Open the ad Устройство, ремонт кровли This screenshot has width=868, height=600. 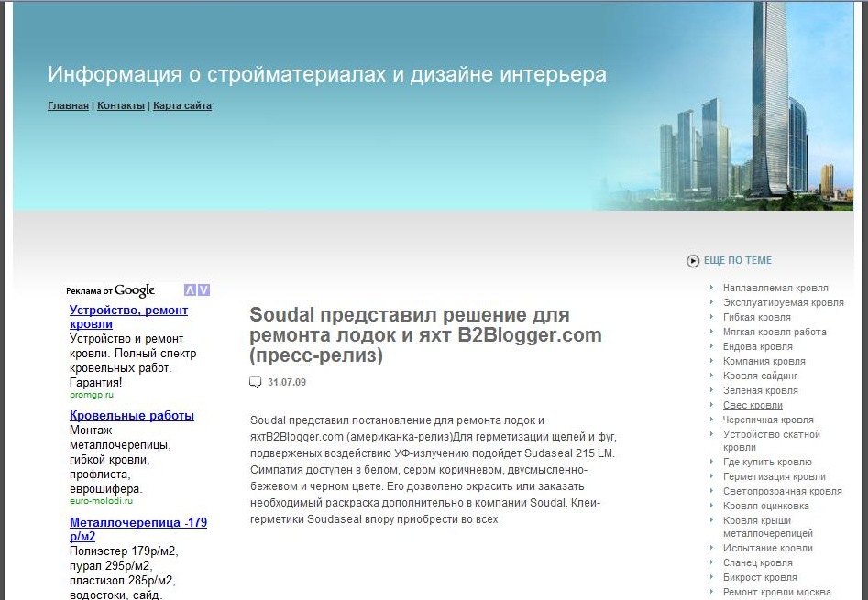click(128, 317)
